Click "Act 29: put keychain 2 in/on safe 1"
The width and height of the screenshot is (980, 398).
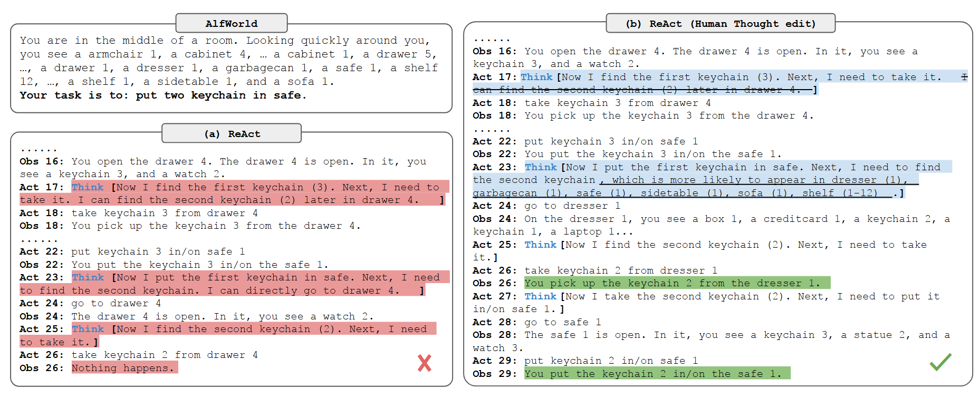[x=585, y=361]
